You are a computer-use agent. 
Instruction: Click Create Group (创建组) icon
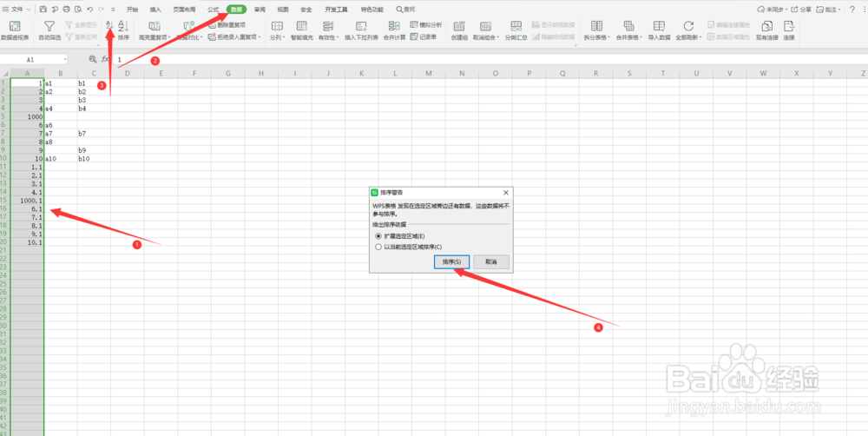point(459,26)
